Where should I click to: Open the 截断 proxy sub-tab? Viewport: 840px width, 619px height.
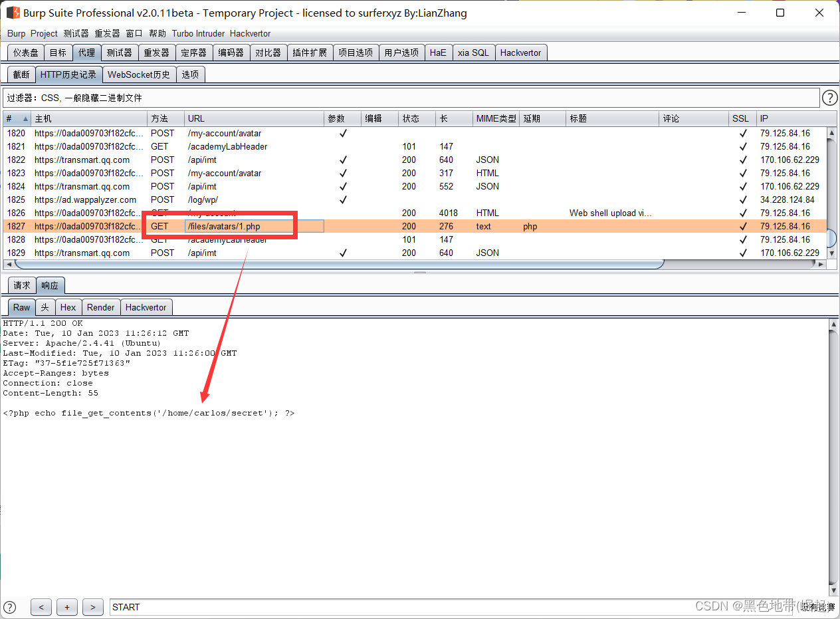tap(21, 74)
